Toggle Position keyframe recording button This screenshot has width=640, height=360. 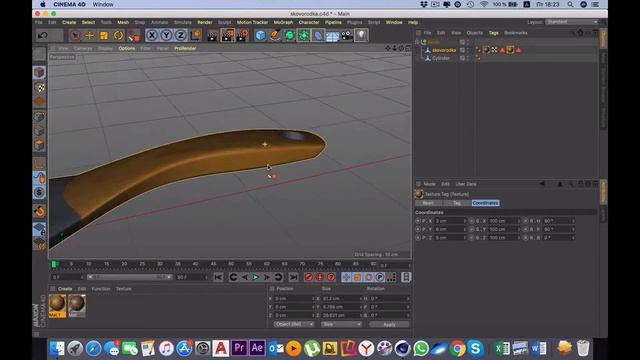(346, 278)
